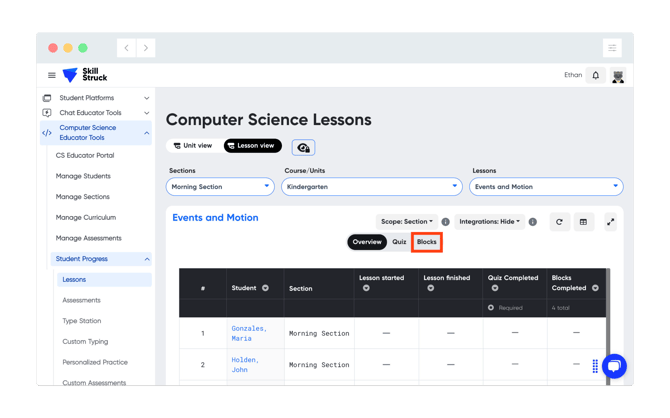
Task: Click the Scope info icon
Action: point(445,222)
